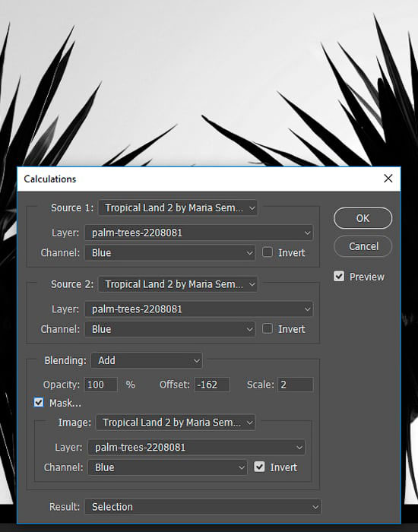Click the Calculations dialog title text

(x=50, y=179)
